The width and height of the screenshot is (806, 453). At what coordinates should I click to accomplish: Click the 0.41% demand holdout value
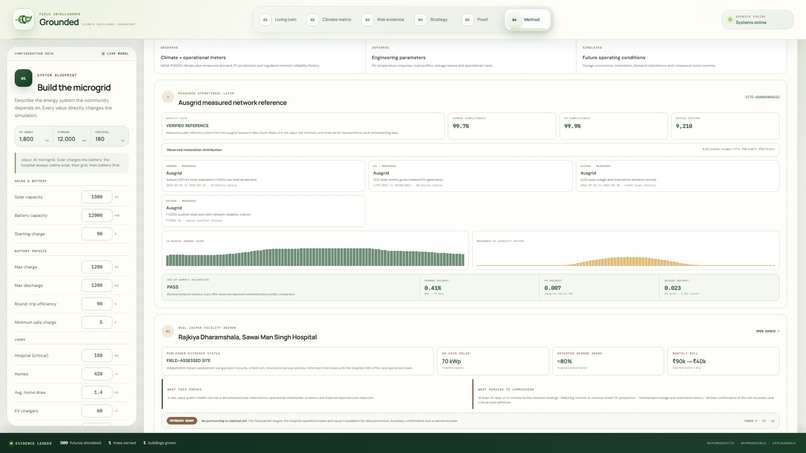[433, 288]
